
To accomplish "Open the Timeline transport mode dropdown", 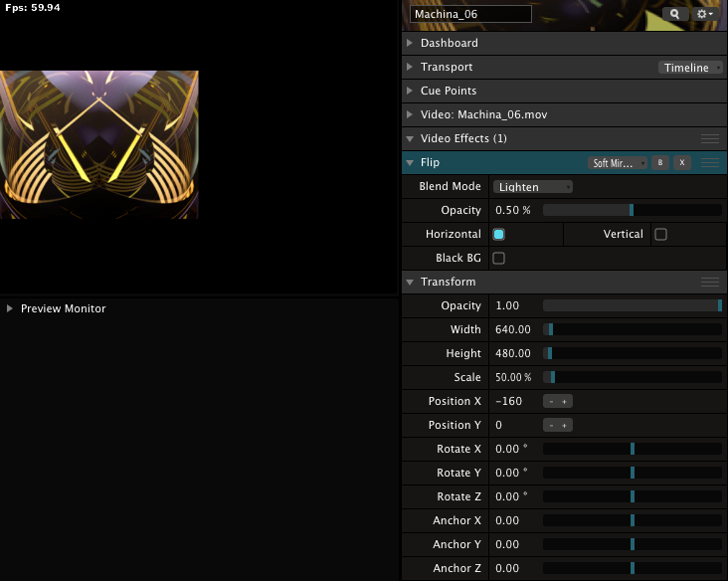I will click(690, 68).
